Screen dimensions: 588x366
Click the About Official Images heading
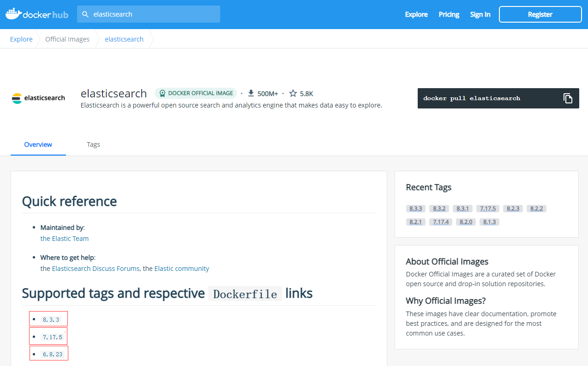tap(447, 262)
